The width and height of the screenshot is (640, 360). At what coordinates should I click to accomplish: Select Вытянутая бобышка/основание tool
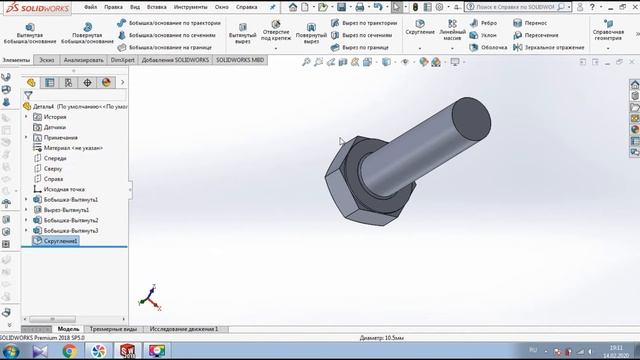click(30, 33)
